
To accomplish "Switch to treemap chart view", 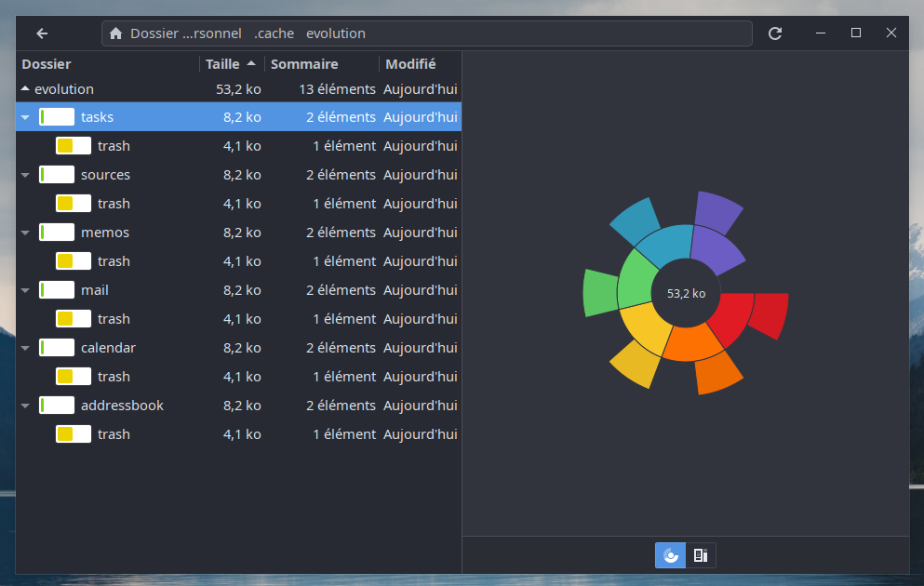I will pyautogui.click(x=701, y=555).
